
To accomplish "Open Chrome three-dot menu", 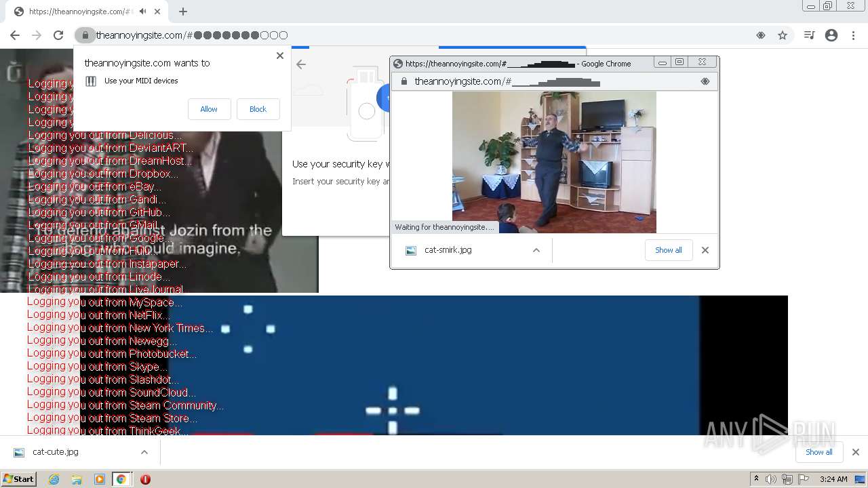I will (853, 35).
